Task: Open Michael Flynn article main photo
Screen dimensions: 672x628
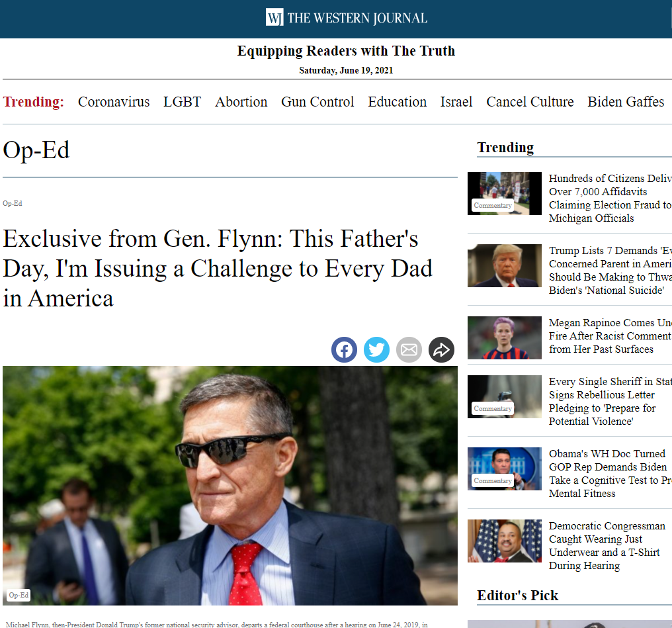Action: [x=230, y=486]
